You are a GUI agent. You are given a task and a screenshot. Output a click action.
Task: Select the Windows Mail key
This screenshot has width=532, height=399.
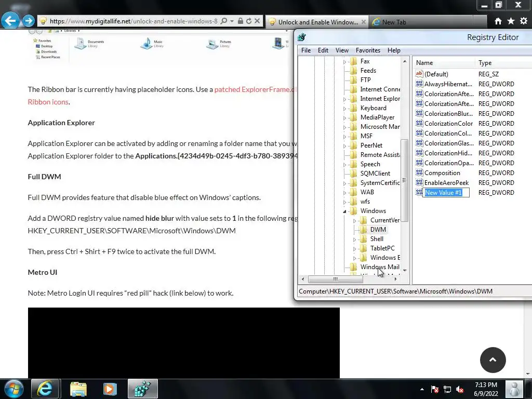(380, 267)
